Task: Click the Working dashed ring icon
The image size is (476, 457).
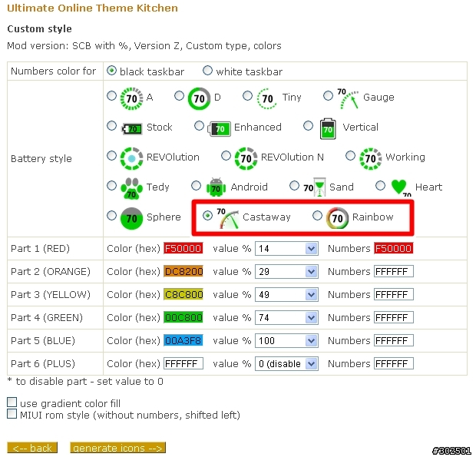Action: 370,158
